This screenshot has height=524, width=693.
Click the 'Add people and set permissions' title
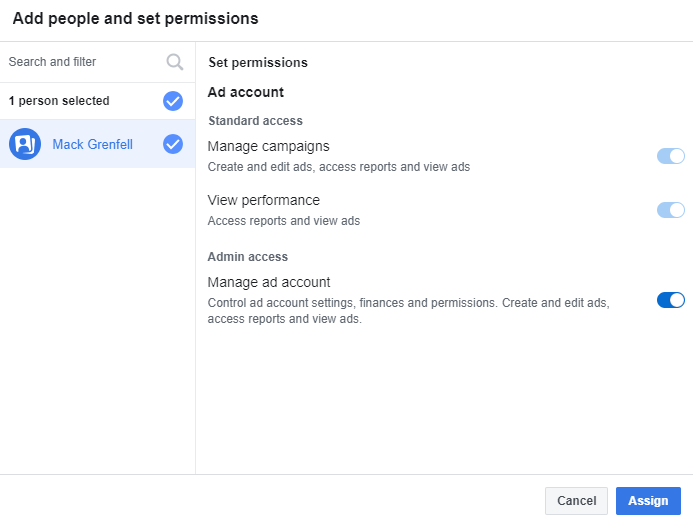[x=135, y=19]
